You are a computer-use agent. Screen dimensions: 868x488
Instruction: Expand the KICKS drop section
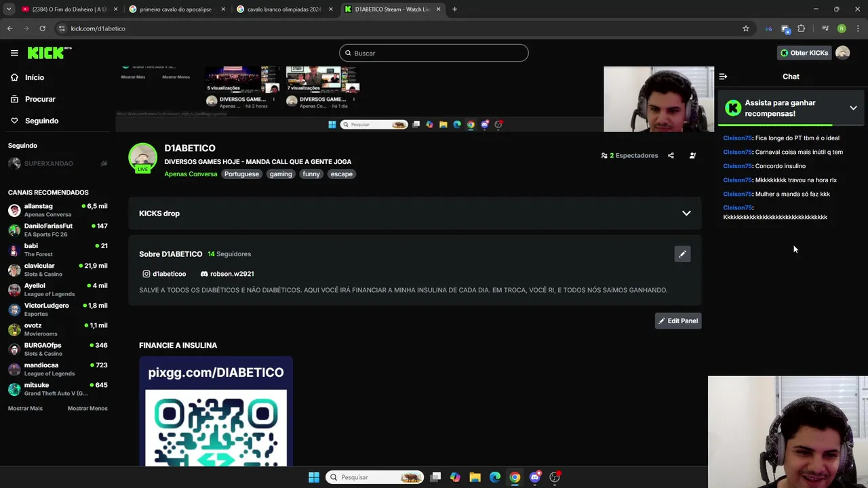[x=686, y=213]
